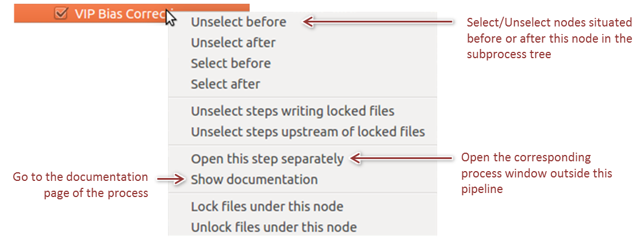Click the red arrow pointing at "Open this step separately"

tap(402, 158)
